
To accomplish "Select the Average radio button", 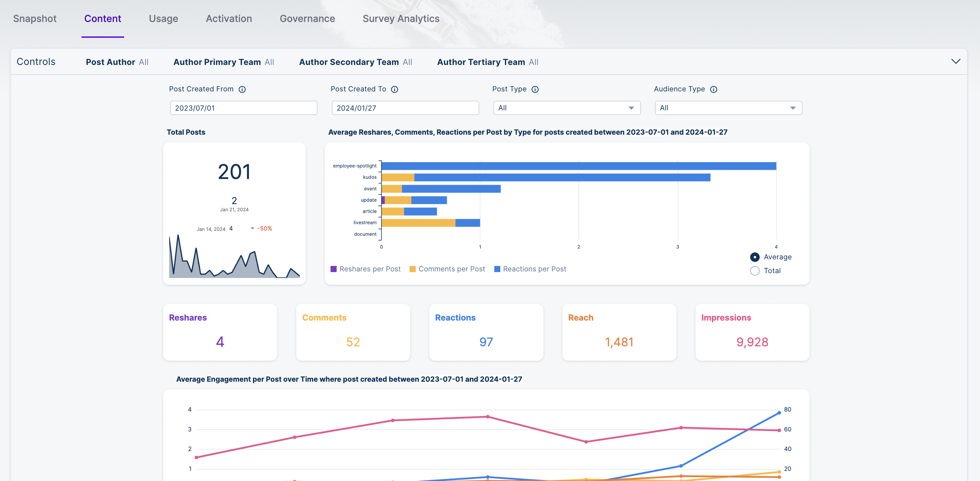I will click(x=755, y=257).
